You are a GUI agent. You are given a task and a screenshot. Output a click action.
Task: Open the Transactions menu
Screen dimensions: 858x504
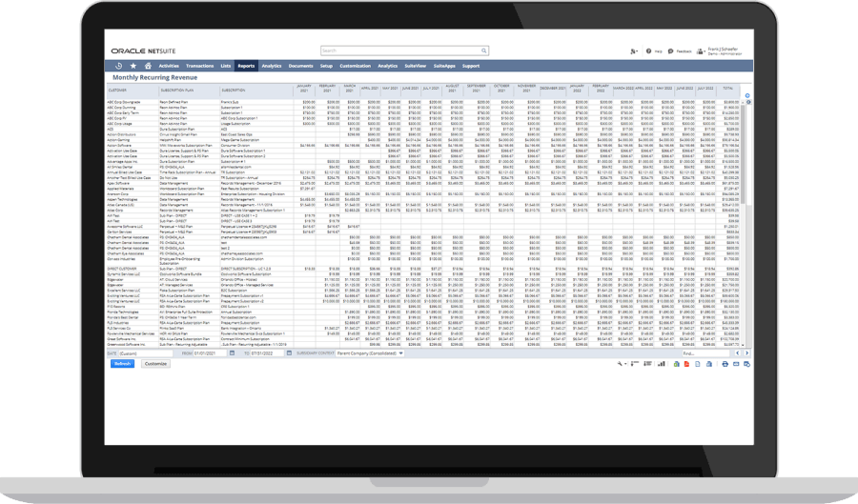pos(200,66)
